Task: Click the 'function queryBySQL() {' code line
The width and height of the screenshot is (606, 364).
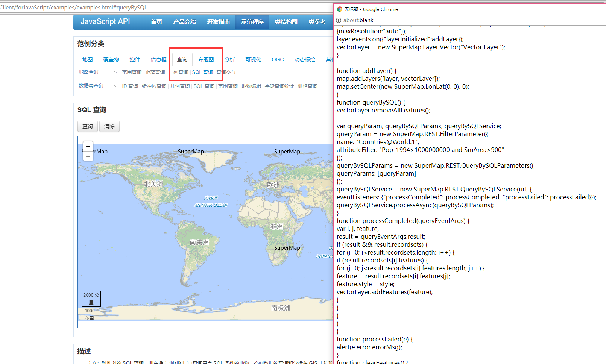Action: coord(371,102)
